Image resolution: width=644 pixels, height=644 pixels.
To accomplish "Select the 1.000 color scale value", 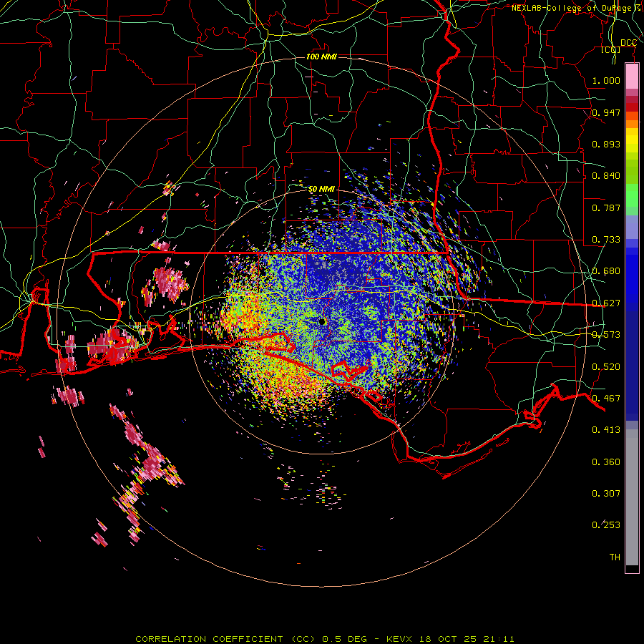I will click(606, 80).
